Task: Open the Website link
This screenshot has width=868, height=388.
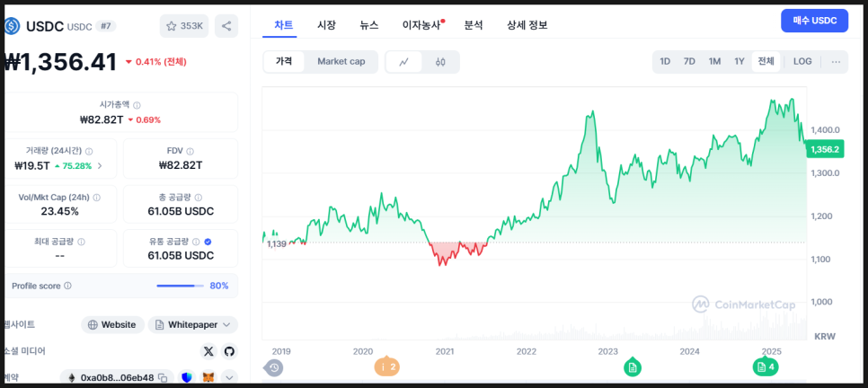Action: (113, 325)
